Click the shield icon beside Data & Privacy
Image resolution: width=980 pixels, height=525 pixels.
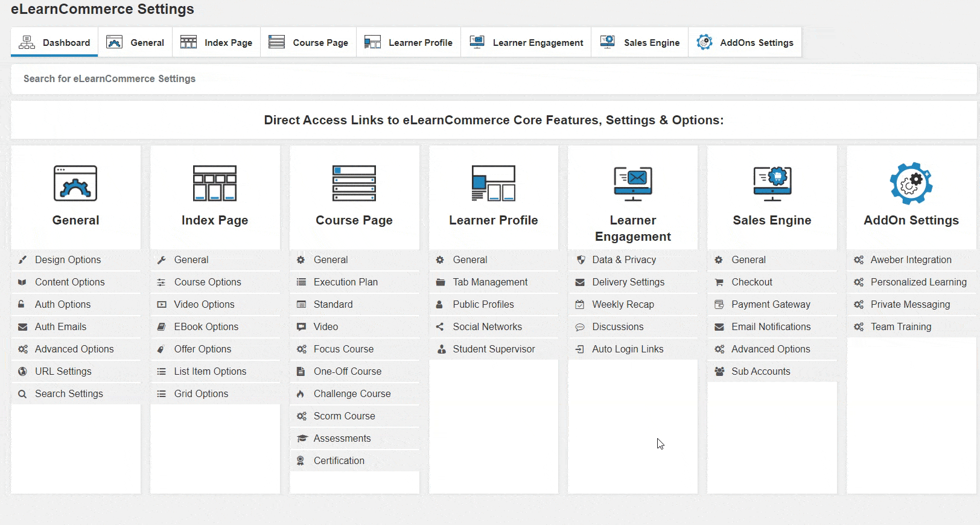click(581, 260)
